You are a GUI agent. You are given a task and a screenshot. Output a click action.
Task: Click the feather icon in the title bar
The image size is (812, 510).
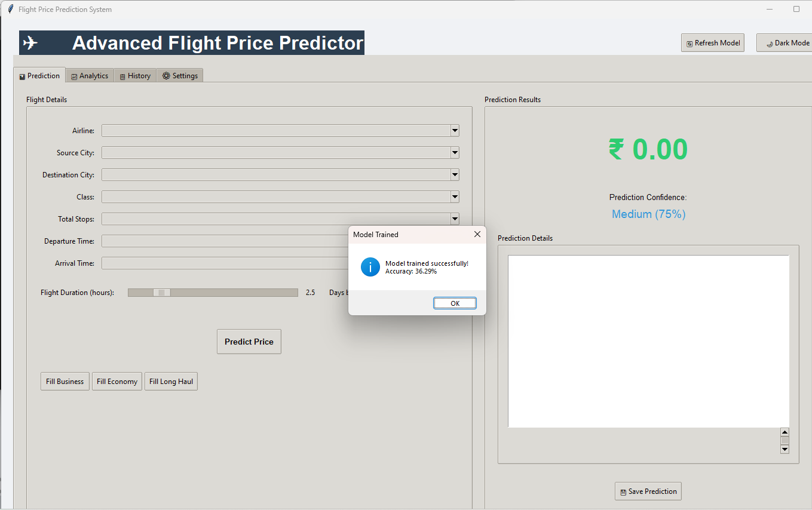[x=10, y=10]
